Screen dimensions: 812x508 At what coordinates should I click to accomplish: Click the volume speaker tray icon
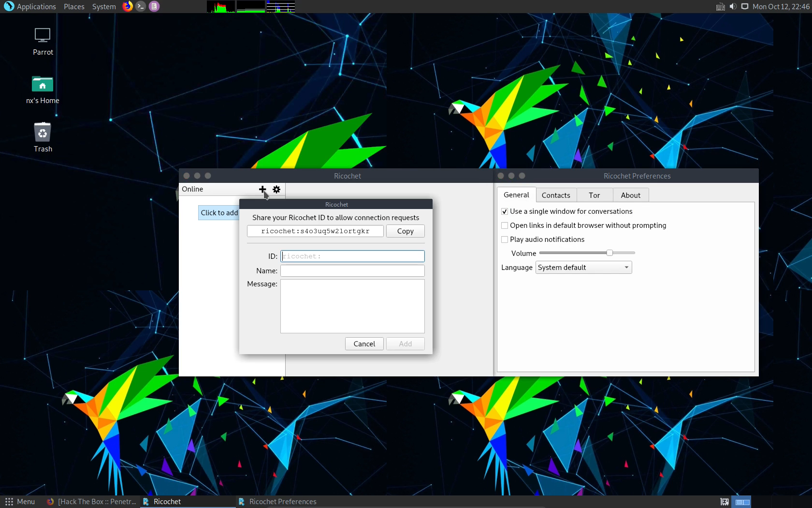coord(733,6)
